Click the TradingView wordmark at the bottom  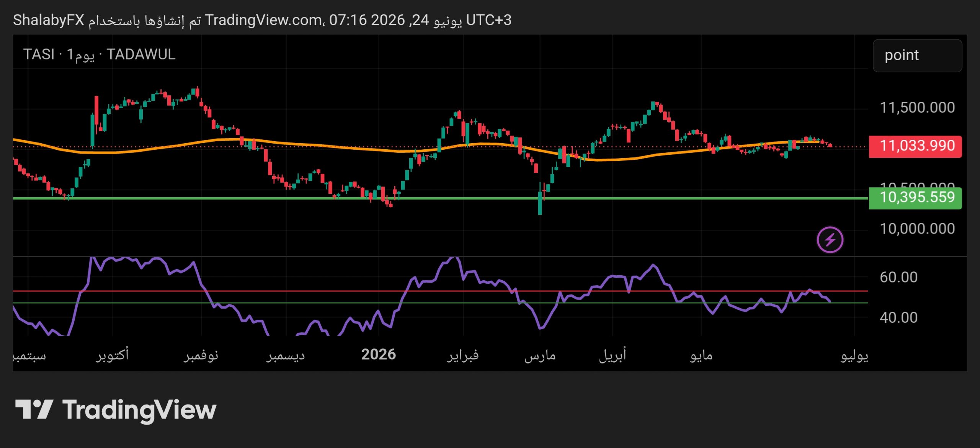tap(139, 410)
